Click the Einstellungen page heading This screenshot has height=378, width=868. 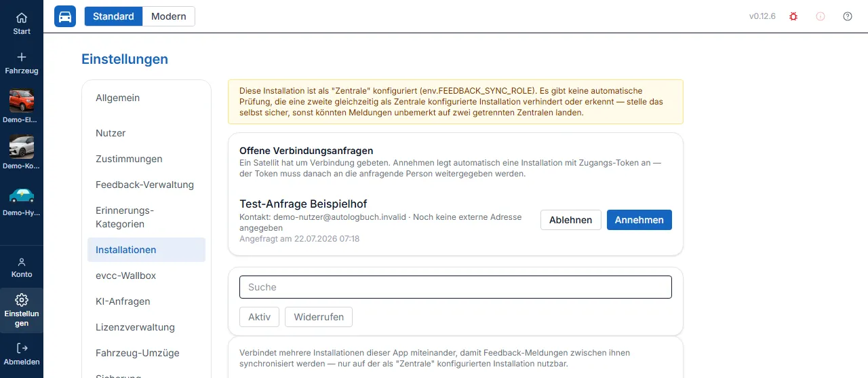[x=125, y=59]
